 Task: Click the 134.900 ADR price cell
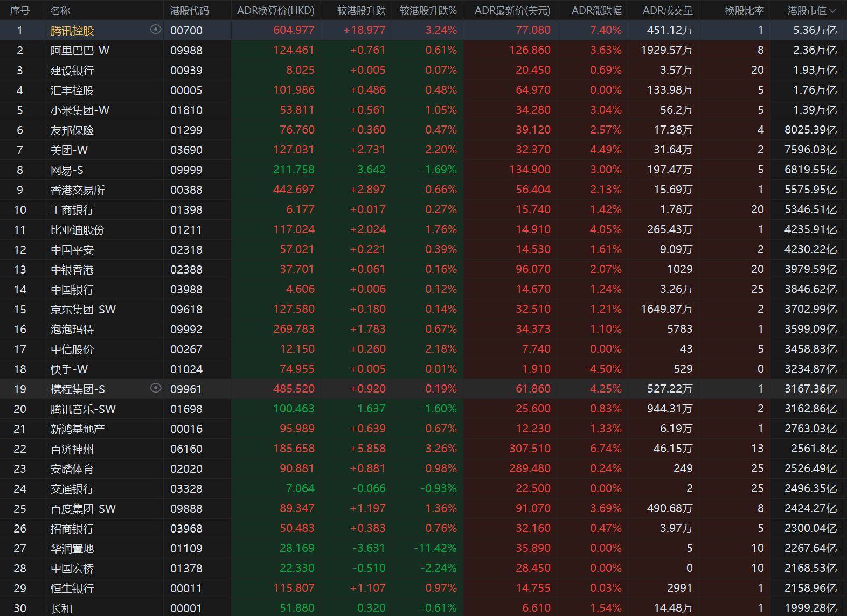pyautogui.click(x=530, y=170)
